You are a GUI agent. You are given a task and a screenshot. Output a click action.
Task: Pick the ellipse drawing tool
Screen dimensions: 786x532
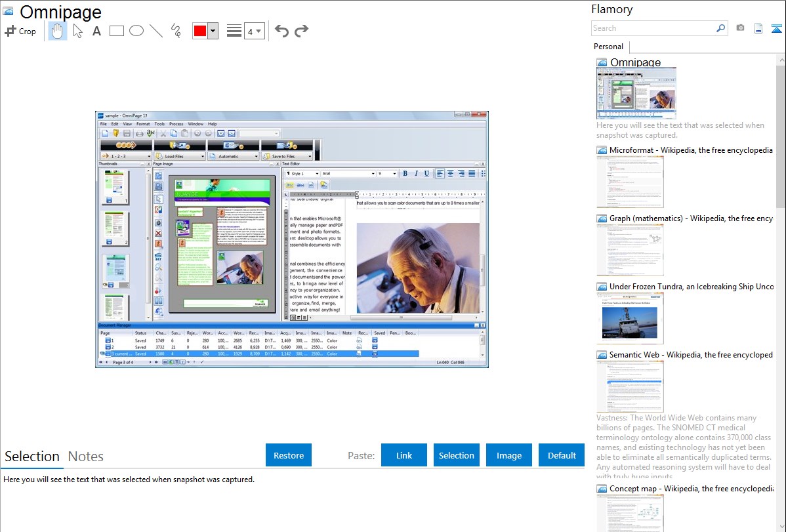(136, 31)
